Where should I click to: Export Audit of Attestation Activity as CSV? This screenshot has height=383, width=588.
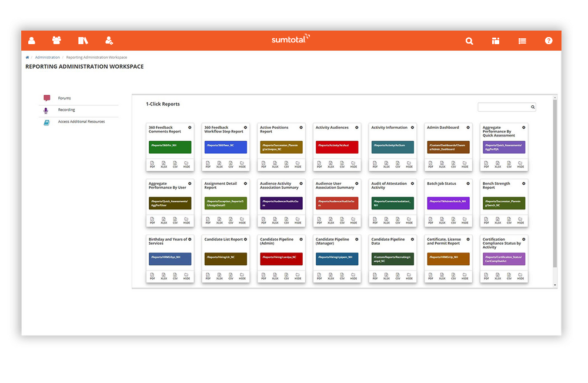tap(397, 221)
